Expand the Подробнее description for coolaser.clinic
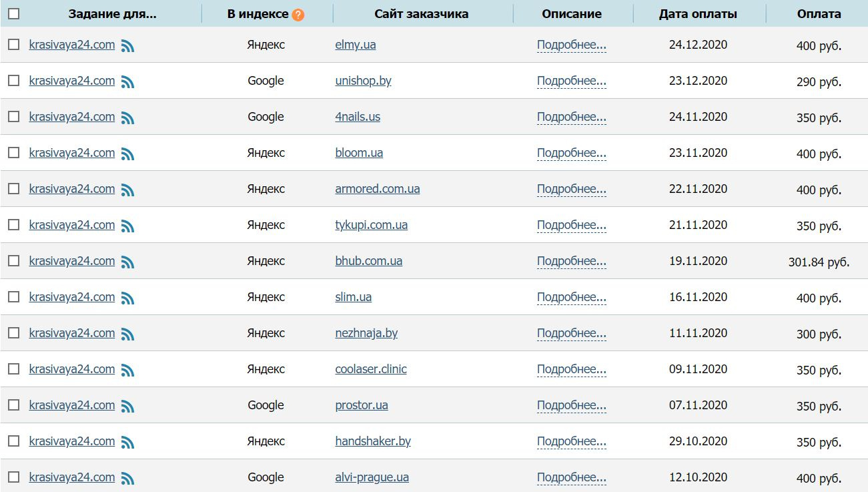868x492 pixels. pyautogui.click(x=571, y=369)
